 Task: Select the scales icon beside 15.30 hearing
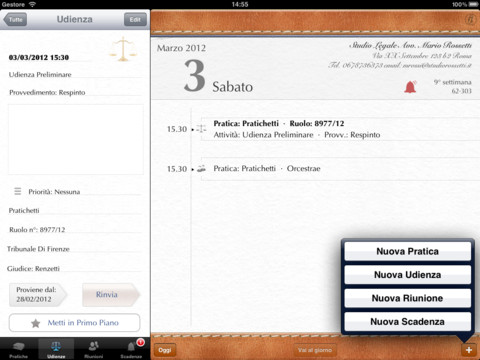(201, 129)
